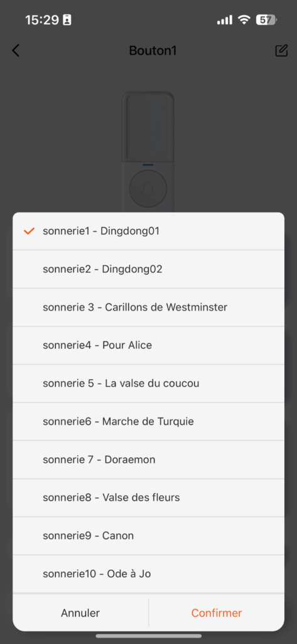Tap the orange checkmark next to sonnerie1
Viewport: 297px width, 644px height.
click(29, 231)
